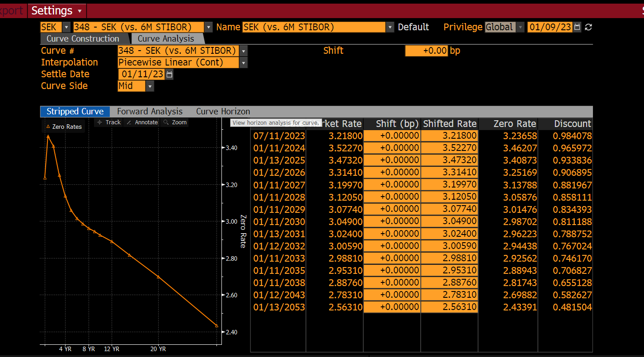Open the SEK currency dropdown

pos(66,27)
